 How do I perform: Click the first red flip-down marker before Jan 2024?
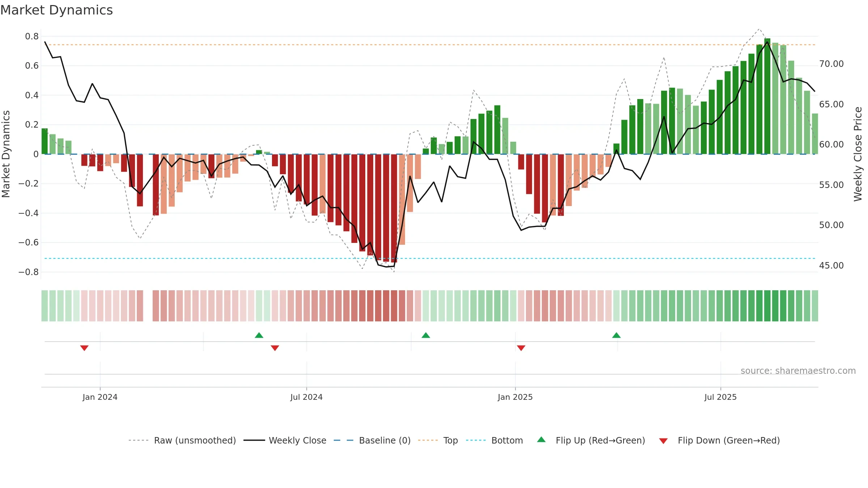pos(84,348)
